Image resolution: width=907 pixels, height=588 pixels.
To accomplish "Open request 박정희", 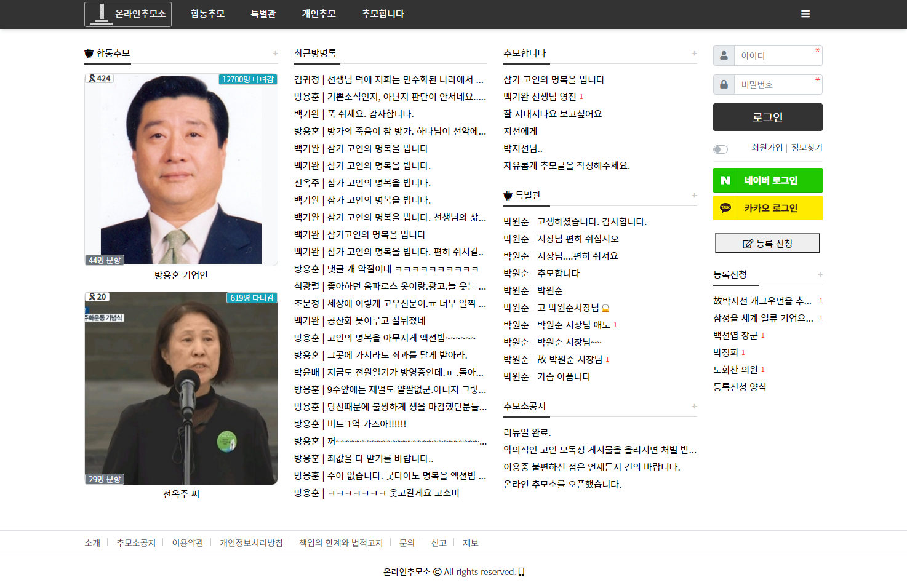I will [725, 353].
